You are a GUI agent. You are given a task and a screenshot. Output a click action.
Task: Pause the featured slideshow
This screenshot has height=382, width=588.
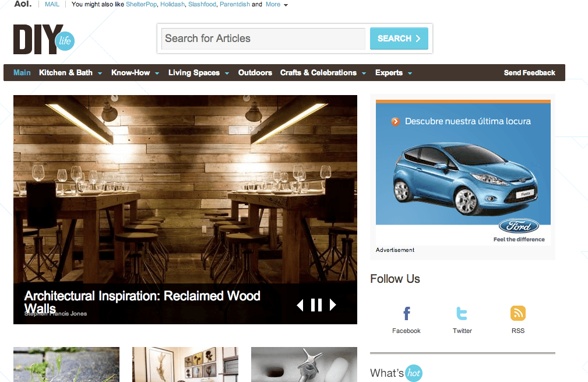[x=316, y=305]
